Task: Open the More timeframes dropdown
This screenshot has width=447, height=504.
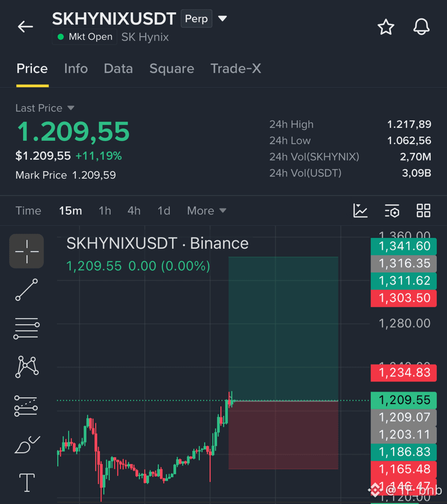Action: point(207,211)
